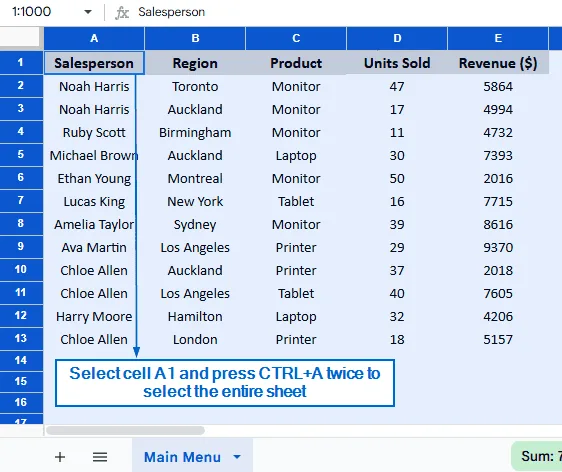Open the name box dropdown arrow

pos(88,12)
